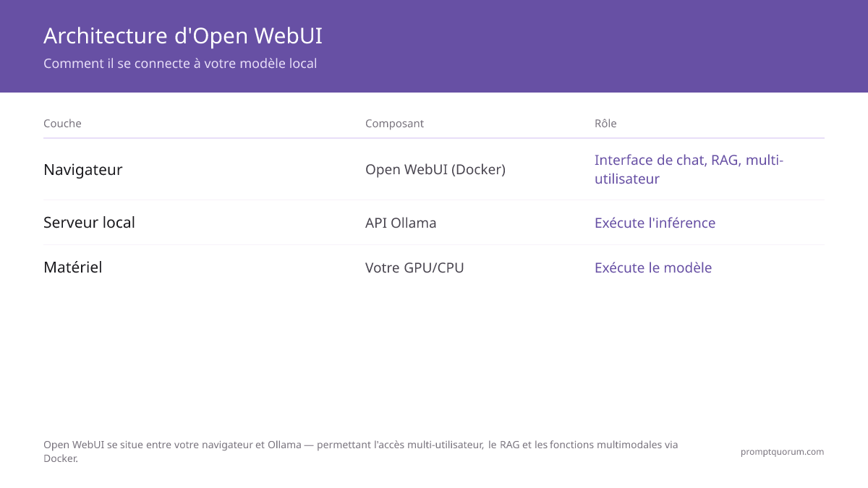Click the "Composant" column header

pyautogui.click(x=394, y=124)
